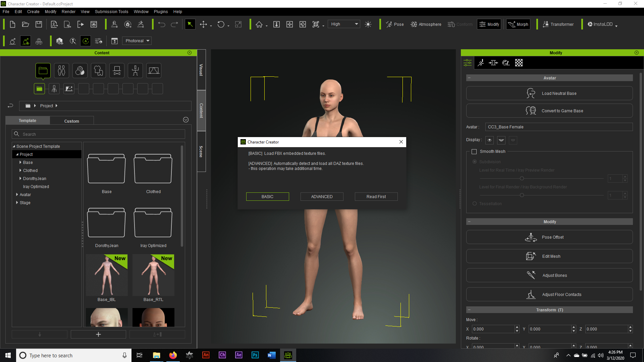This screenshot has width=644, height=362.
Task: Switch to the Custom tab
Action: 72,121
